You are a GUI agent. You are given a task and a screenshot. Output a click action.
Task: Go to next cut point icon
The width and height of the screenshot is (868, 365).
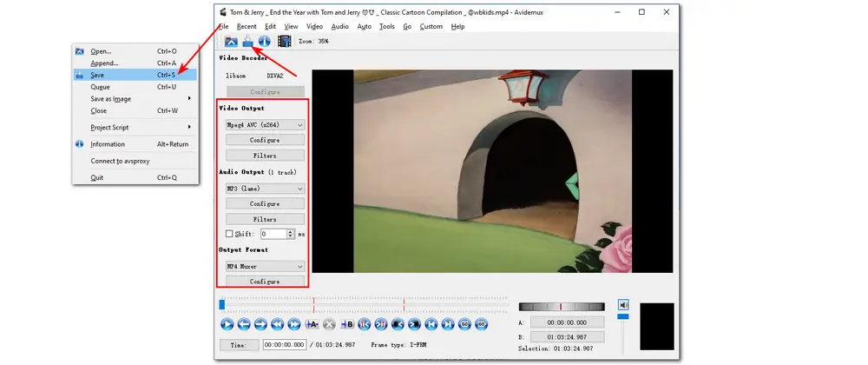(x=381, y=324)
